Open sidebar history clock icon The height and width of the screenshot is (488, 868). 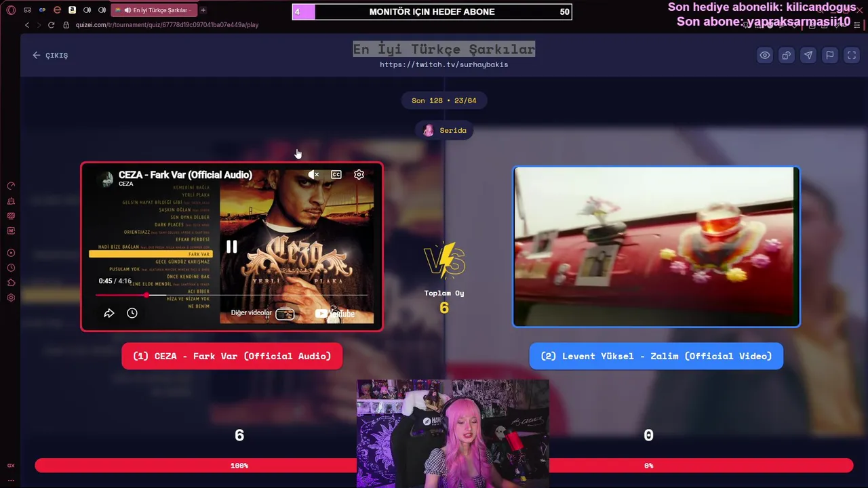11,268
